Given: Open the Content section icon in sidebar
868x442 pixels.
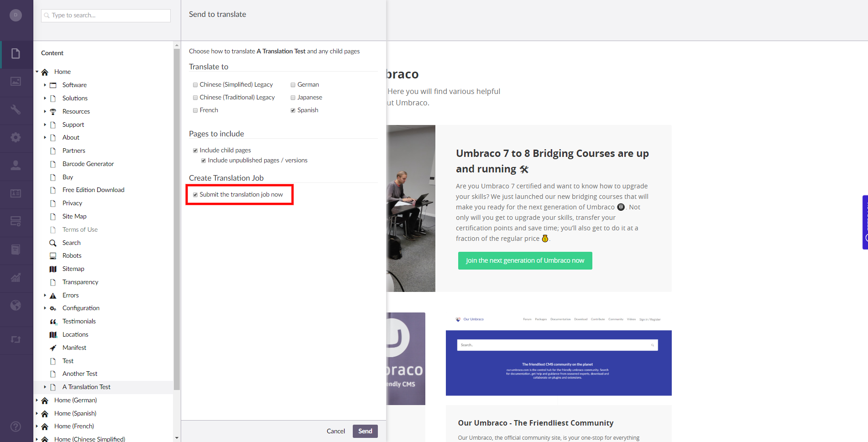Looking at the screenshot, I should (16, 54).
